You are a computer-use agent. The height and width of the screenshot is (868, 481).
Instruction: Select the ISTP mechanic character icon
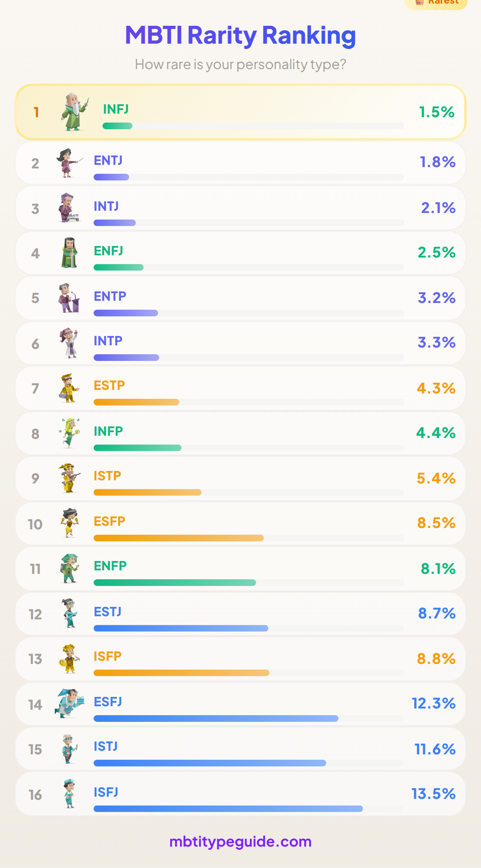click(x=69, y=478)
